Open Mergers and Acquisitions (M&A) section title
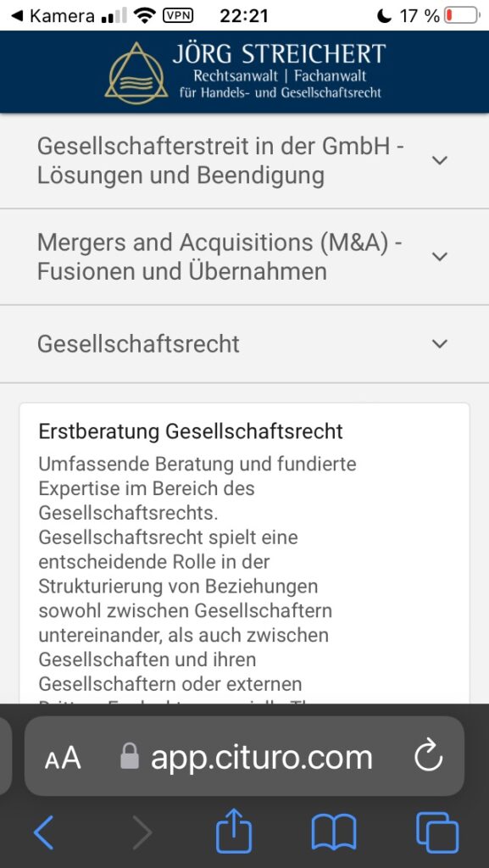Image resolution: width=489 pixels, height=868 pixels. point(219,257)
